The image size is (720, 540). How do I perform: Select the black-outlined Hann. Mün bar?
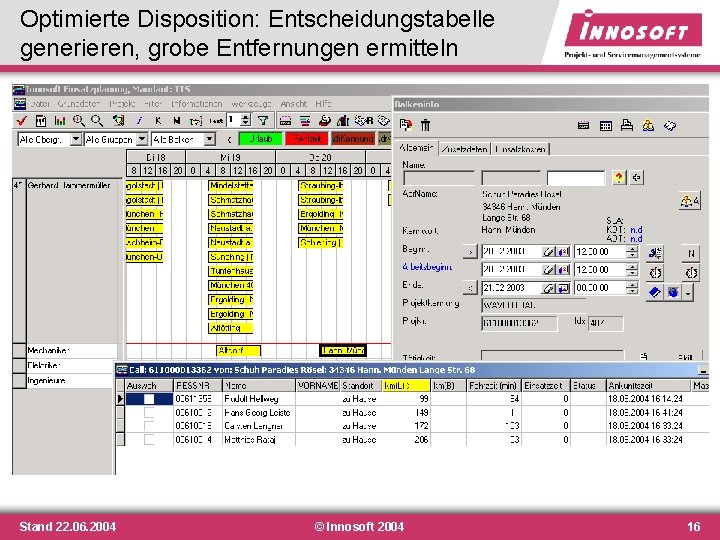(x=343, y=351)
